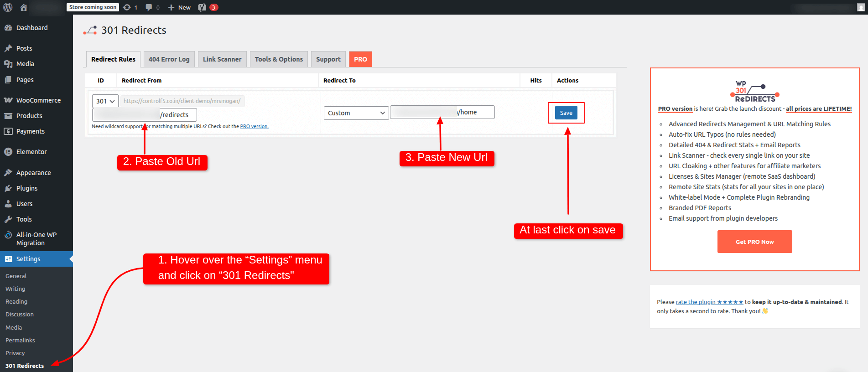The height and width of the screenshot is (372, 868).
Task: Click the Hits column header
Action: 536,80
